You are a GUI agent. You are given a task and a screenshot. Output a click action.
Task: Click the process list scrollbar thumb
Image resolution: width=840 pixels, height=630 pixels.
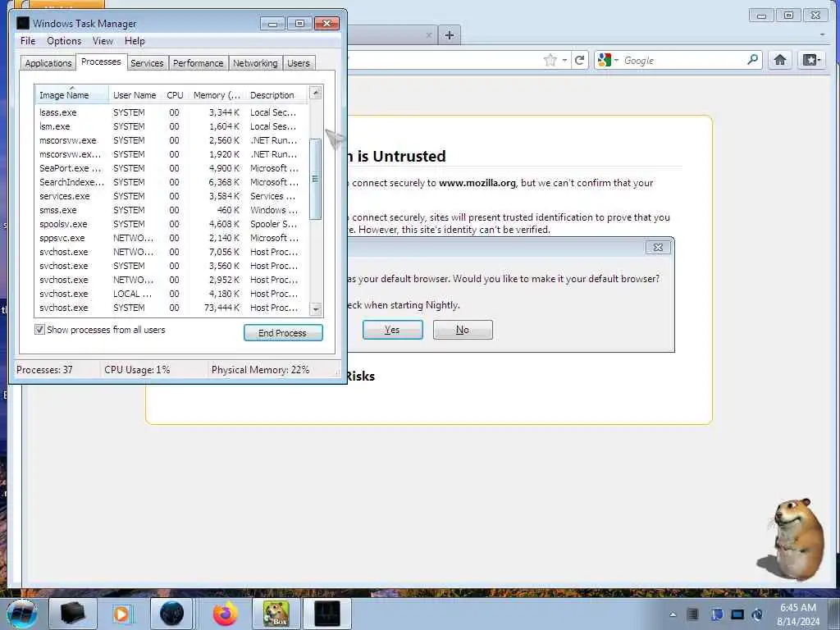[316, 179]
